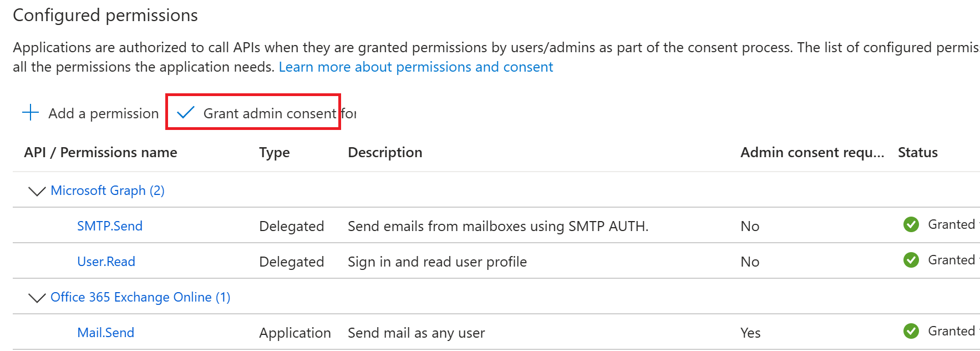The width and height of the screenshot is (980, 351).
Task: Open the Office 365 Exchange Online (1) group
Action: [x=140, y=297]
